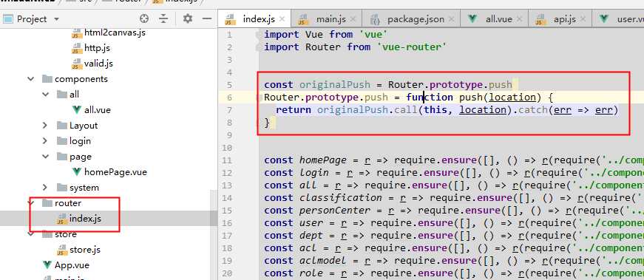This screenshot has width=644, height=280.
Task: Switch to the main.js editor tab
Action: [x=327, y=19]
